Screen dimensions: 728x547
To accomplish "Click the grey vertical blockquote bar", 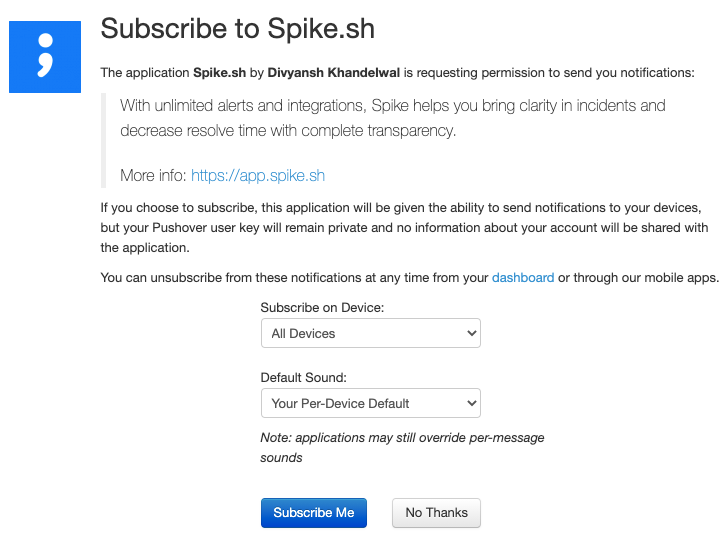I will pos(103,139).
